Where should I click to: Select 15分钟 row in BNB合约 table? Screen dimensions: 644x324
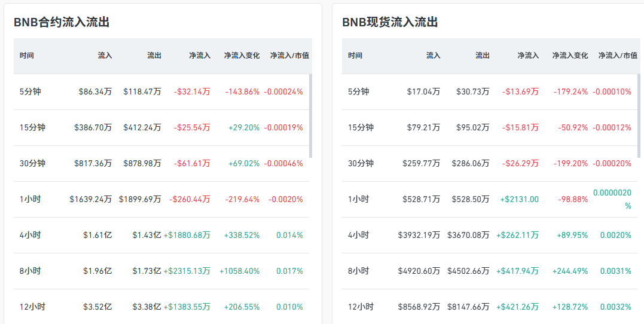163,128
